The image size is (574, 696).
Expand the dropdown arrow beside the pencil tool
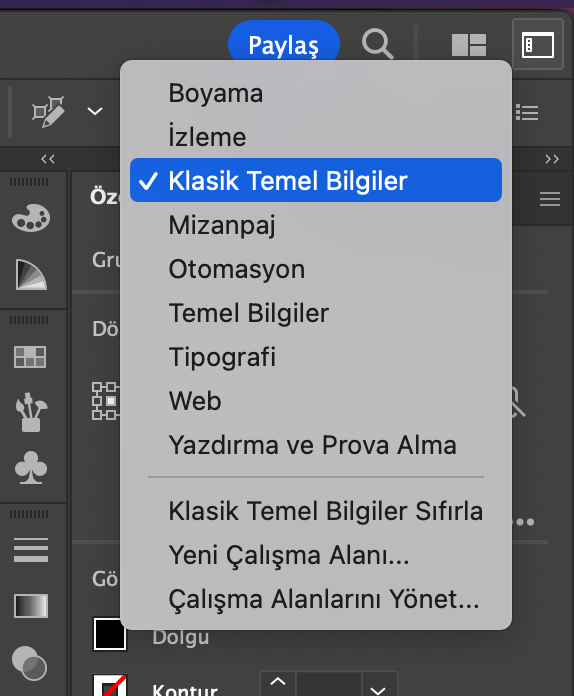tap(95, 111)
